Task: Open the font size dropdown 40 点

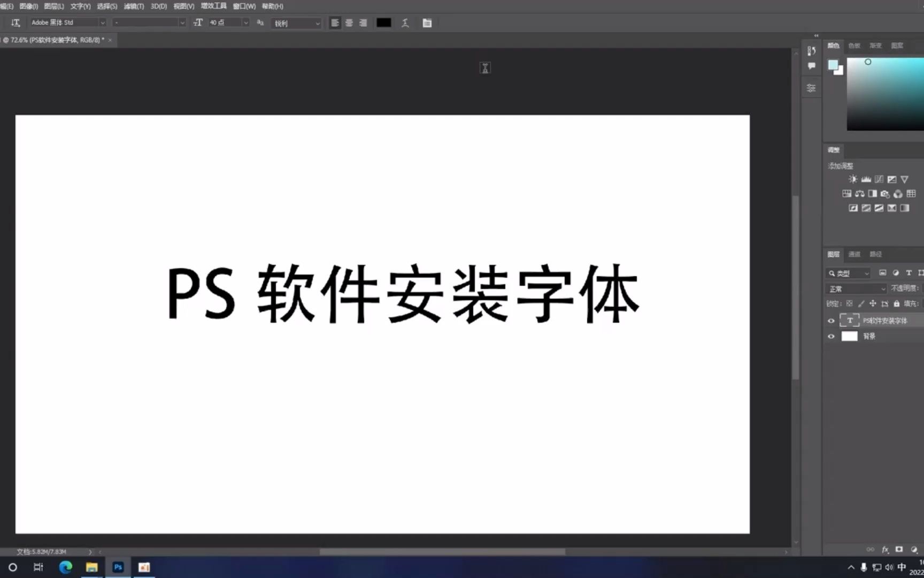Action: [x=228, y=22]
